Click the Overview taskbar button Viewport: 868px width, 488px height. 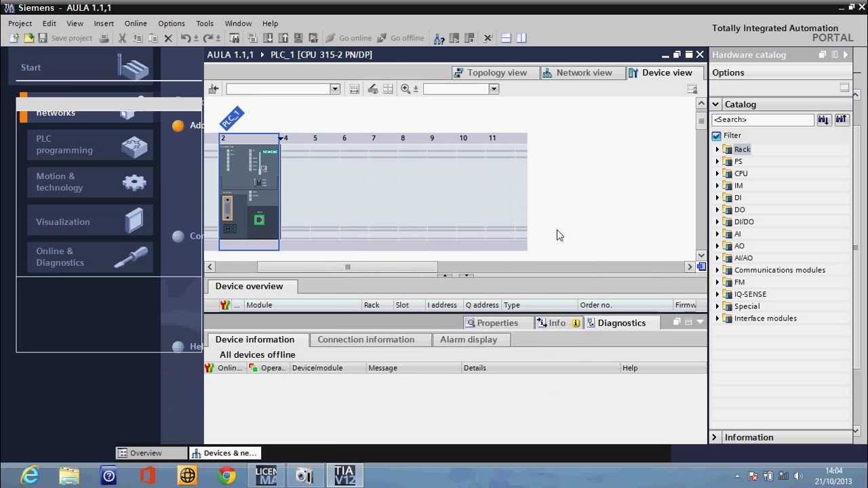pyautogui.click(x=151, y=453)
